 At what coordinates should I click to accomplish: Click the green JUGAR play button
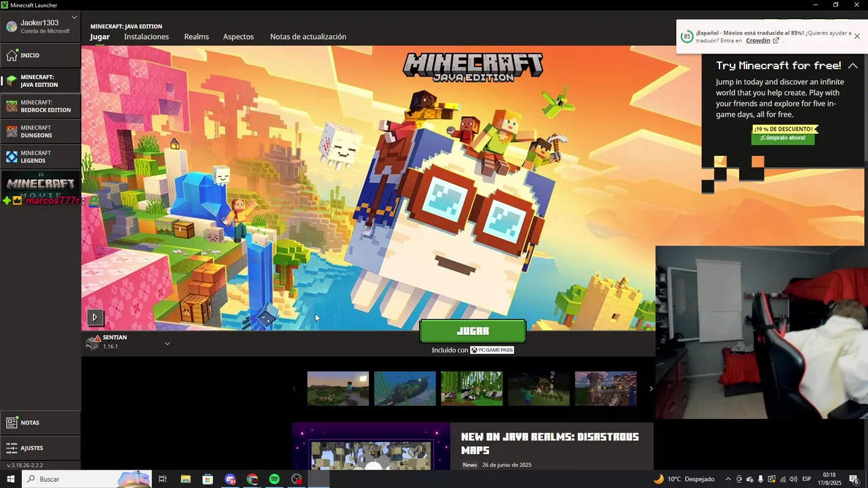tap(473, 331)
